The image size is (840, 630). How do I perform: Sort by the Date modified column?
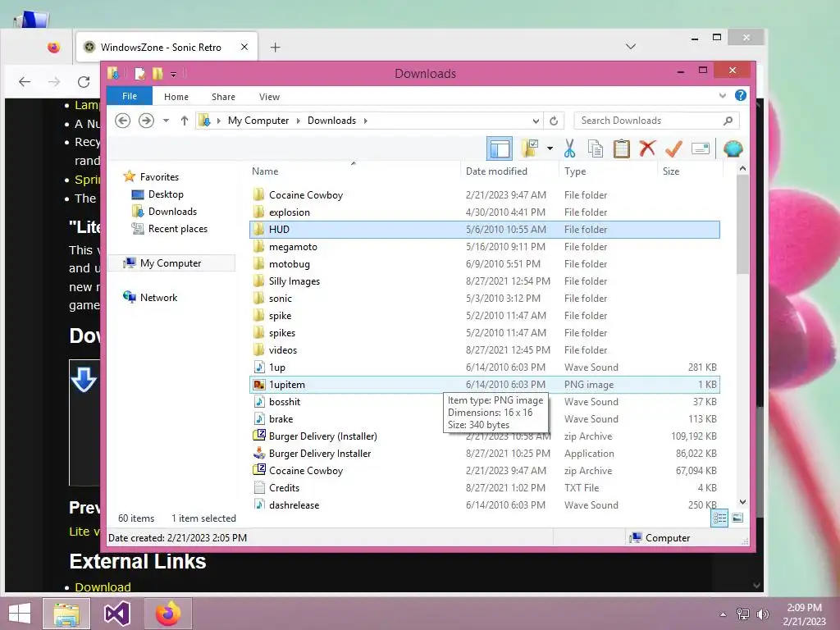pos(496,171)
